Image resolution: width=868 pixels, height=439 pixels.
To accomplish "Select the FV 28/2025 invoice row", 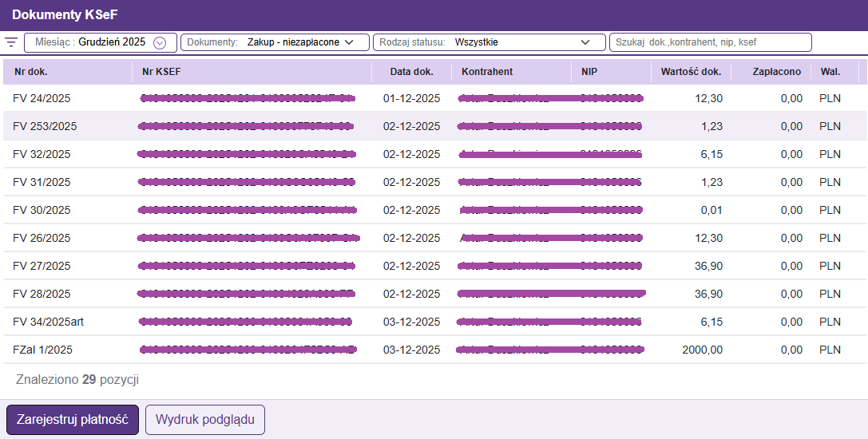I will pyautogui.click(x=42, y=294).
